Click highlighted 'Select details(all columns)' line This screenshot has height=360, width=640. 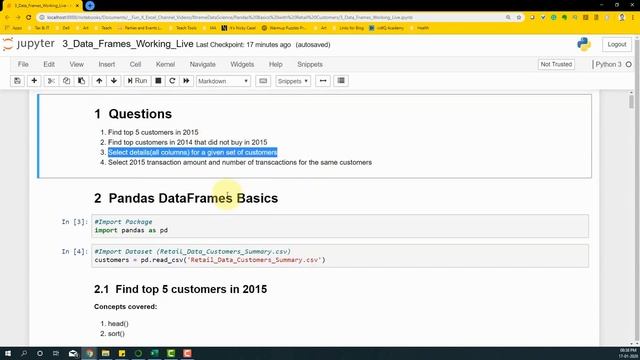pyautogui.click(x=193, y=152)
